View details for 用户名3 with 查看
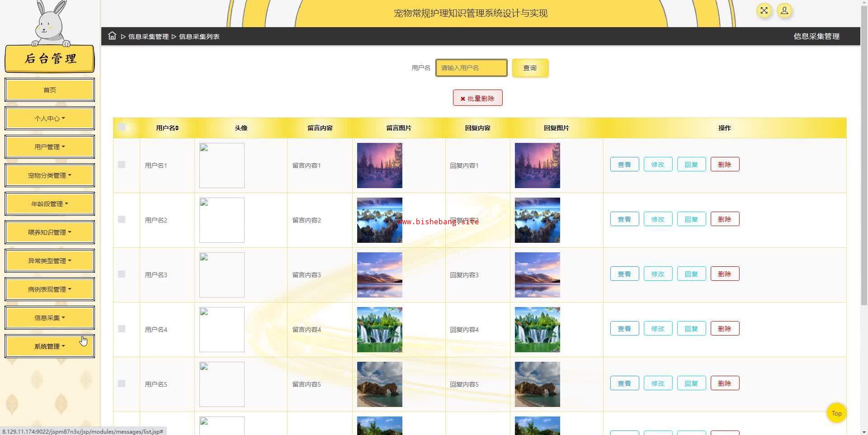868x435 pixels. [x=624, y=274]
